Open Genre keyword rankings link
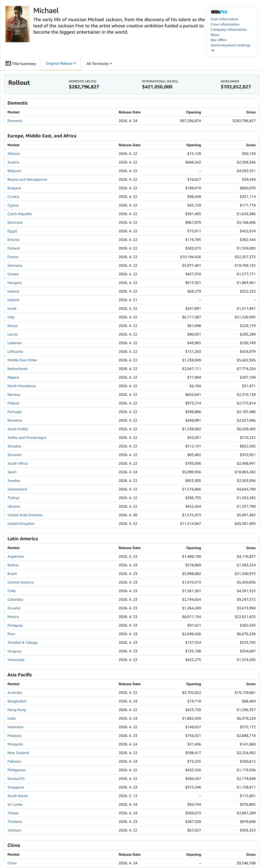Screen dimensions: 261x868 point(230,45)
